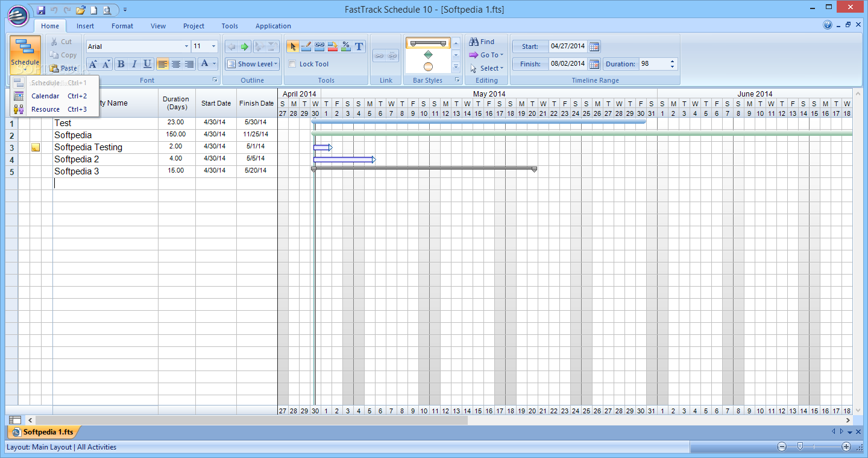Create a new document from quick access toolbar

click(x=93, y=10)
